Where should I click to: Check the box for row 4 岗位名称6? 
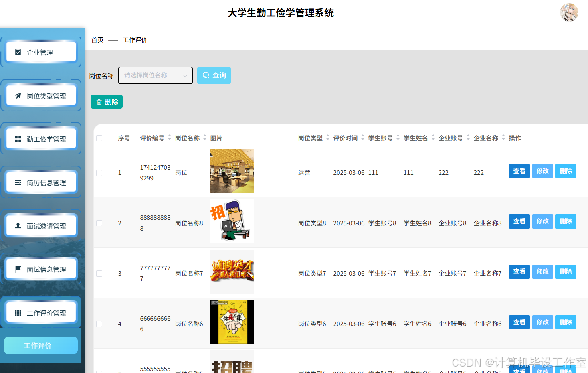click(99, 324)
